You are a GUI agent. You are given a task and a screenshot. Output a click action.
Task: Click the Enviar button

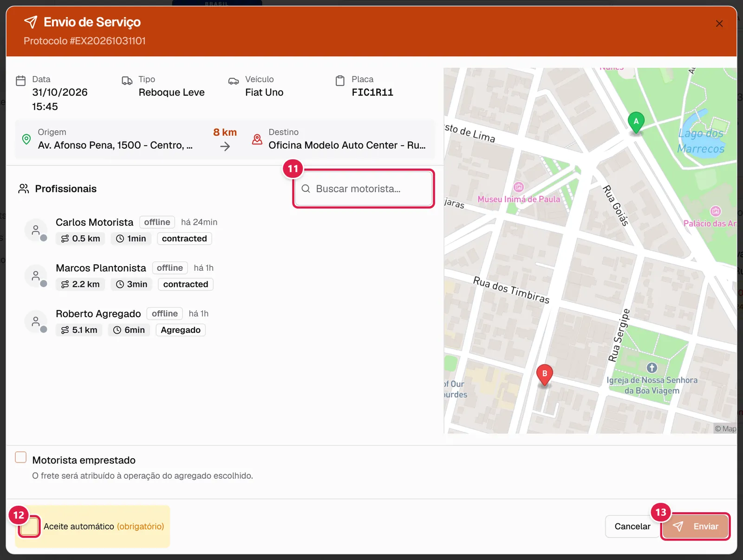click(x=695, y=527)
